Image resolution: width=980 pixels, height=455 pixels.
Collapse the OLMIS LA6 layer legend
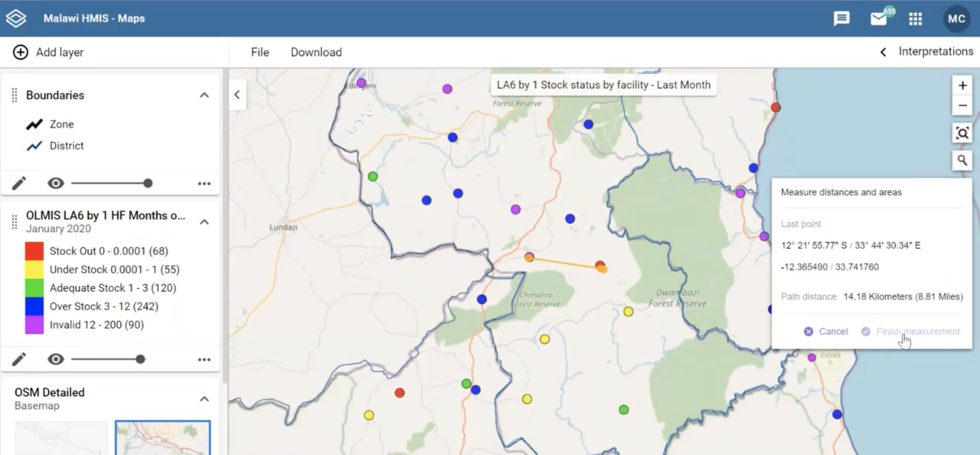point(204,221)
